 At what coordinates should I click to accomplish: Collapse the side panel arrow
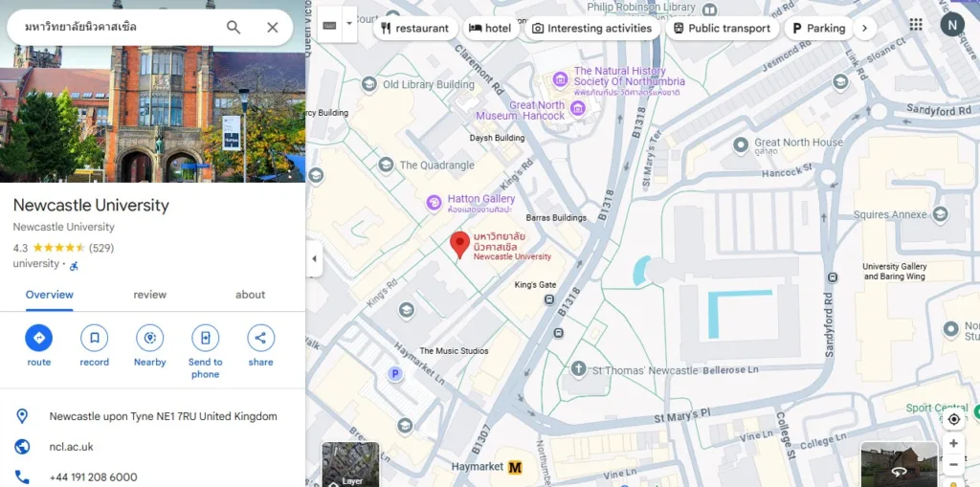point(314,258)
